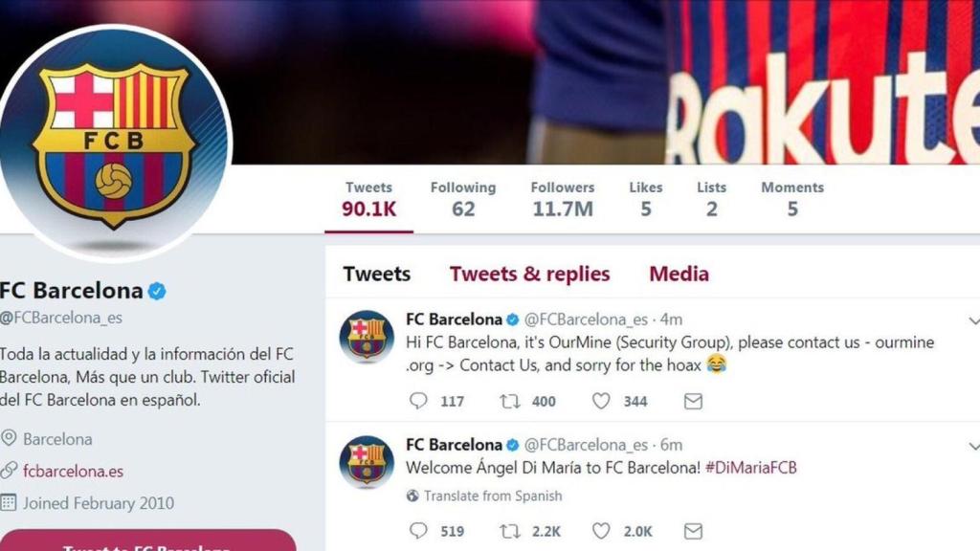View the account's Followers count

click(x=563, y=198)
